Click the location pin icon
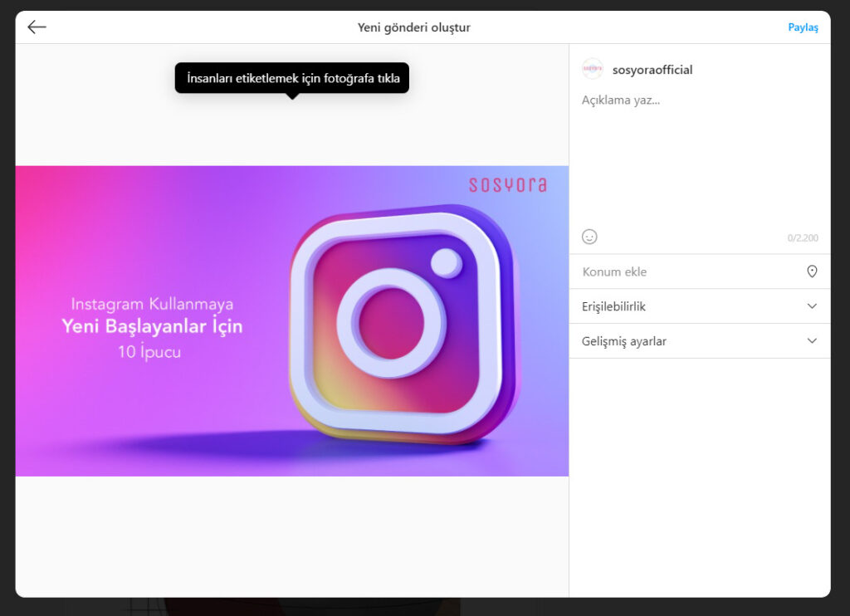The image size is (850, 616). 812,271
